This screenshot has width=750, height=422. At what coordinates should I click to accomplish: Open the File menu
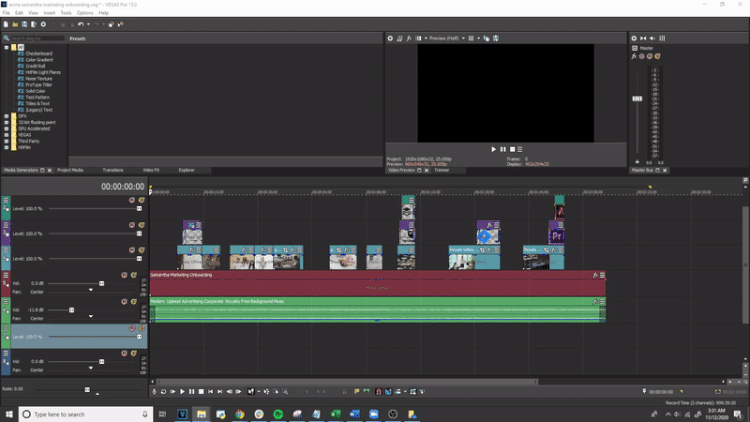pos(6,13)
